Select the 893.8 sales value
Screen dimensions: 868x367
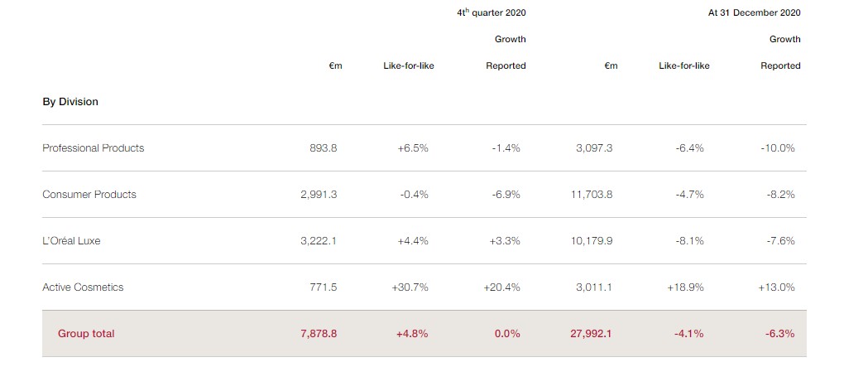pos(323,148)
